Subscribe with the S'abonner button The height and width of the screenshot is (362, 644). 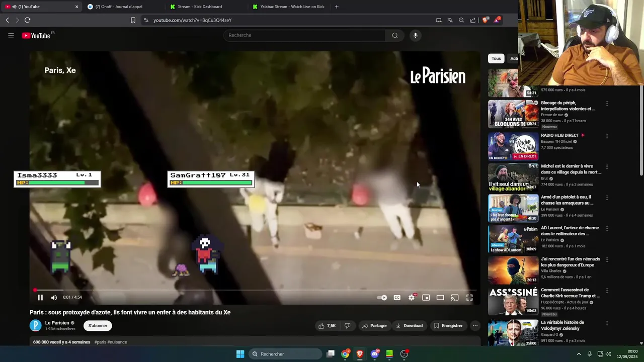point(98,326)
